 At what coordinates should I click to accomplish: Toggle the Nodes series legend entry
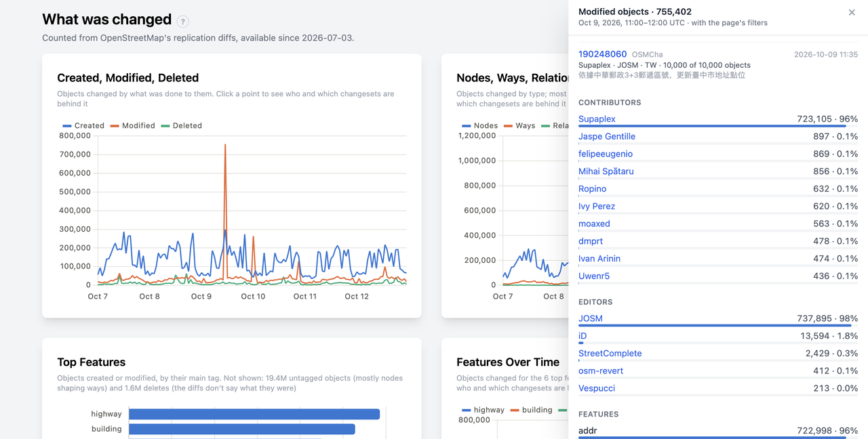tap(479, 125)
